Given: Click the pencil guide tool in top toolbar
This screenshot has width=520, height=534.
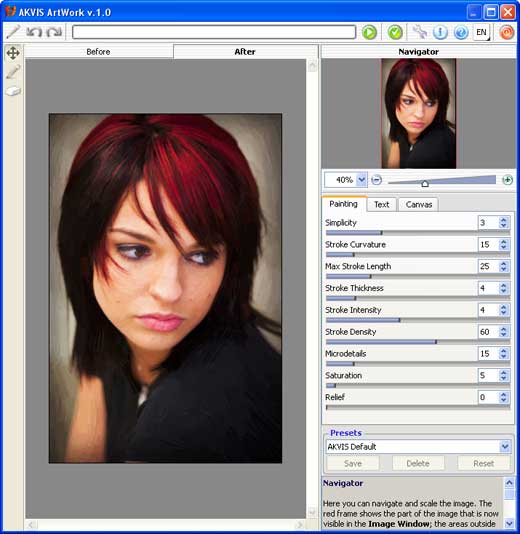Looking at the screenshot, I should (13, 32).
